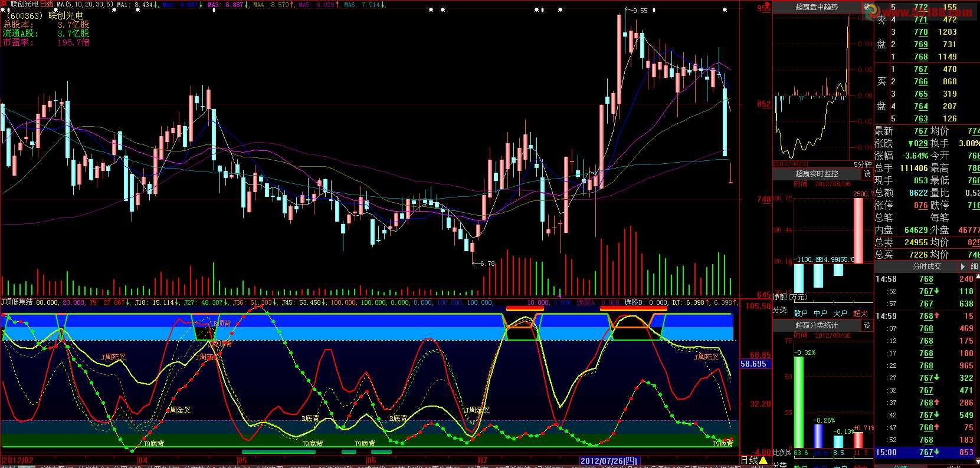Click the blue 中户 bar labeled -0.26%
This screenshot has height=468, width=980.
(x=818, y=436)
